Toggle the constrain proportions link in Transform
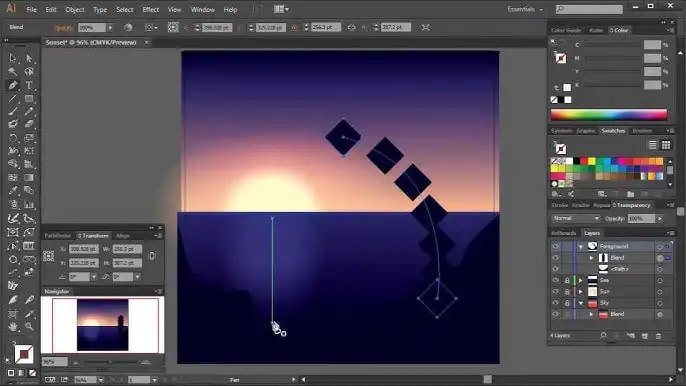 (152, 256)
